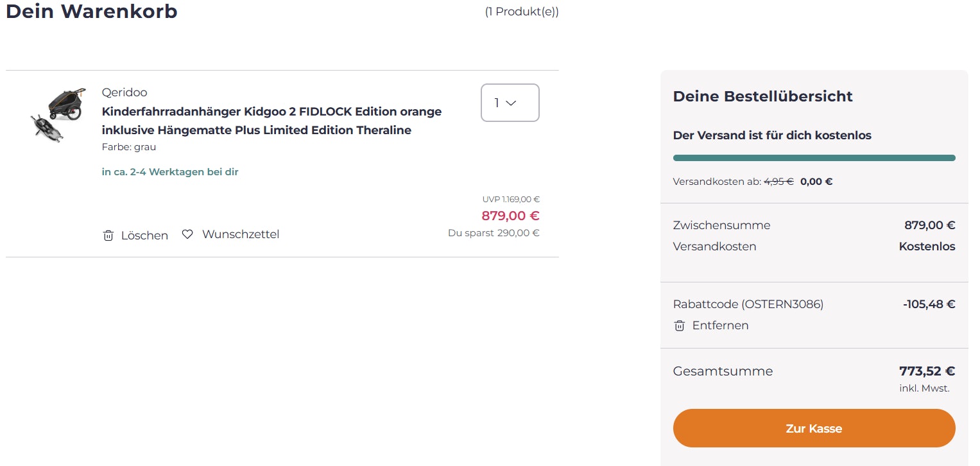Click the Deine Bestellübersicht heading
This screenshot has height=466, width=980.
tap(762, 96)
